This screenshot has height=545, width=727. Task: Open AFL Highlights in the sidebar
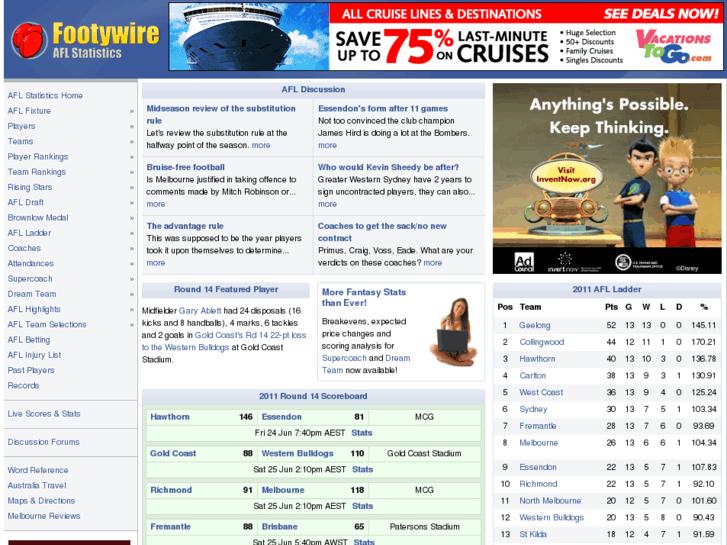click(34, 309)
